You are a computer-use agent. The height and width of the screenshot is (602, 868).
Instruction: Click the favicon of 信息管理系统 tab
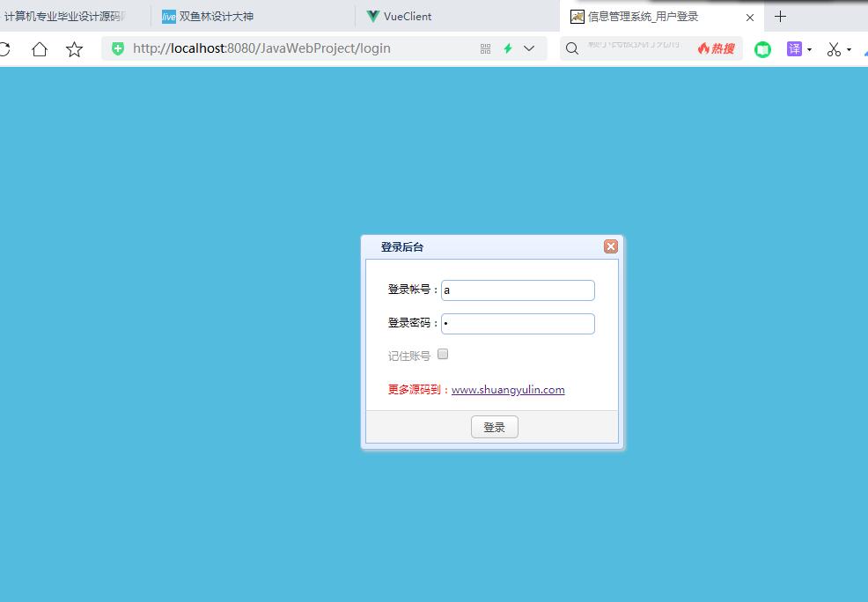577,17
